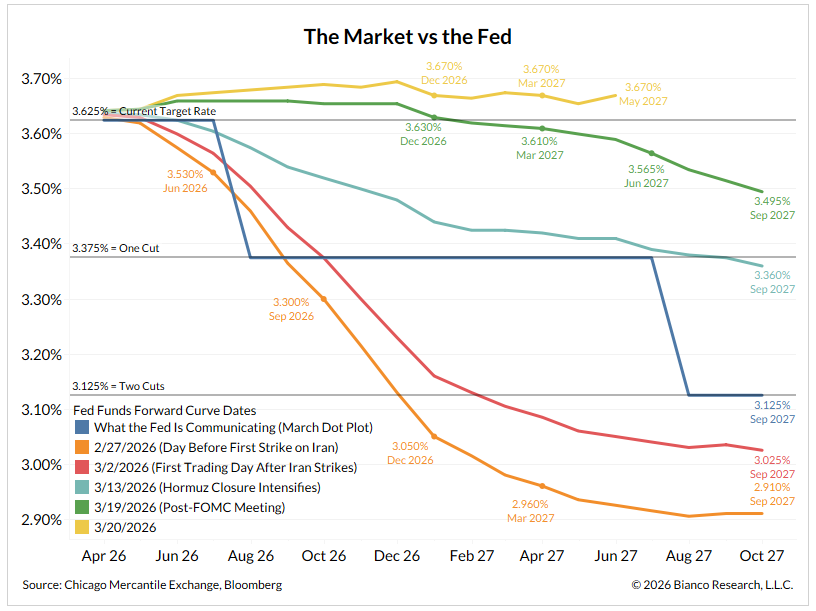This screenshot has width=816, height=611.
Task: Select the orange 3.050% Dec 2026 data label
Action: tap(413, 452)
